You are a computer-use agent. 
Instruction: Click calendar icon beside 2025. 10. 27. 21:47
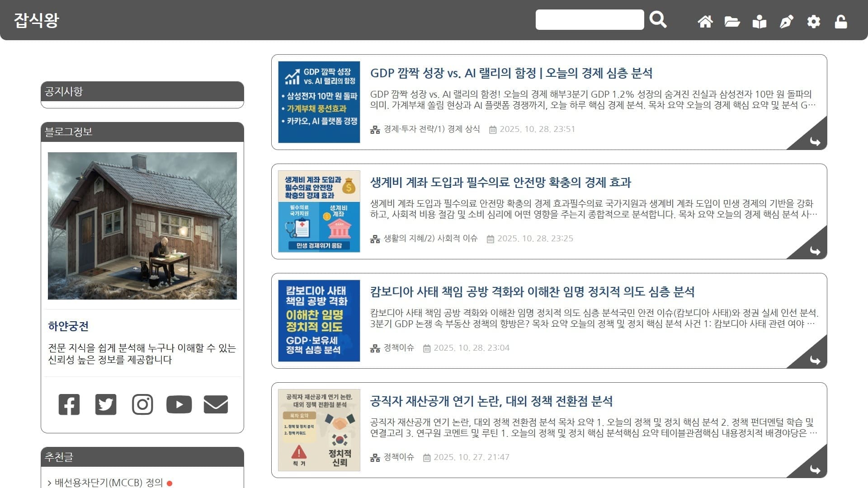(427, 458)
